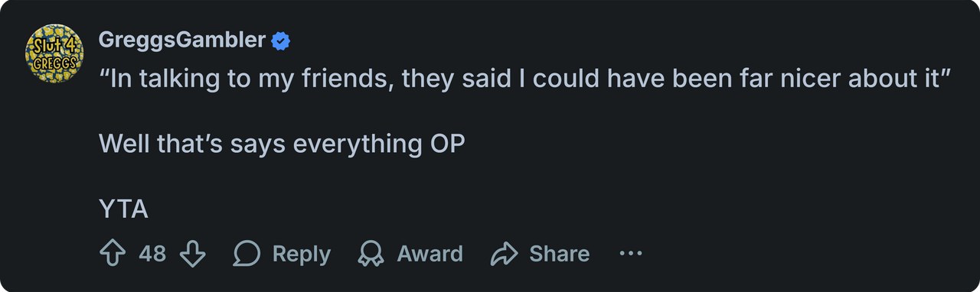Image resolution: width=980 pixels, height=292 pixels.
Task: Downvote the comment with the down arrow
Action: coord(192,254)
